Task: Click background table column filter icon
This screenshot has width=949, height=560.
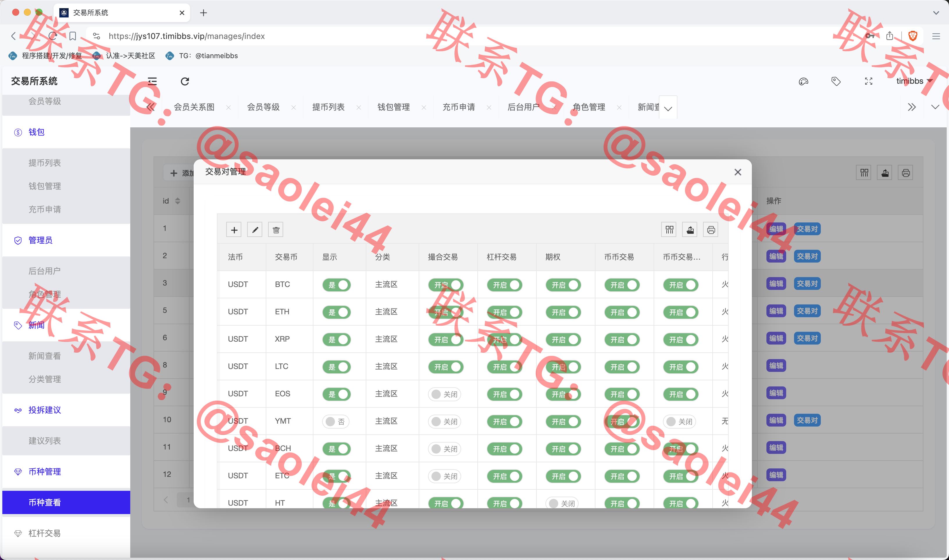Action: click(x=864, y=173)
